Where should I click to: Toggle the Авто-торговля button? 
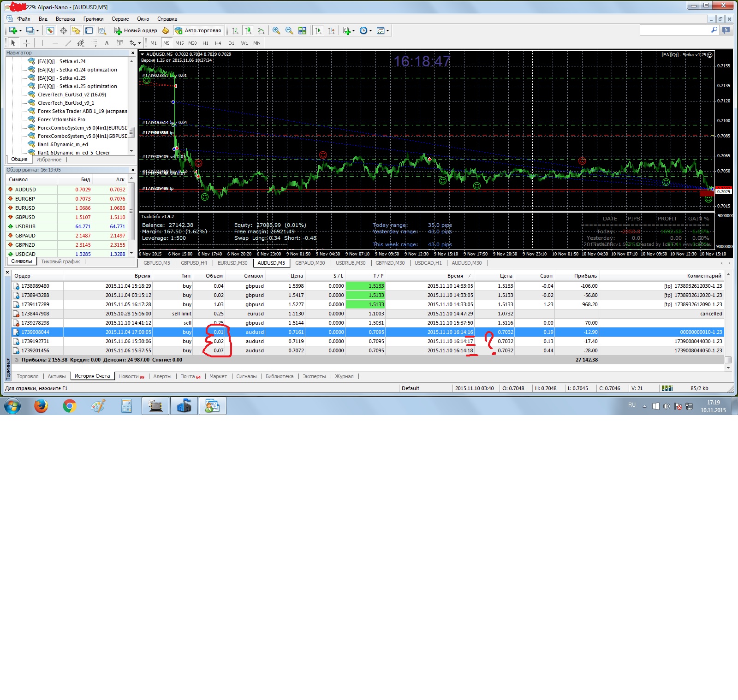tap(198, 30)
